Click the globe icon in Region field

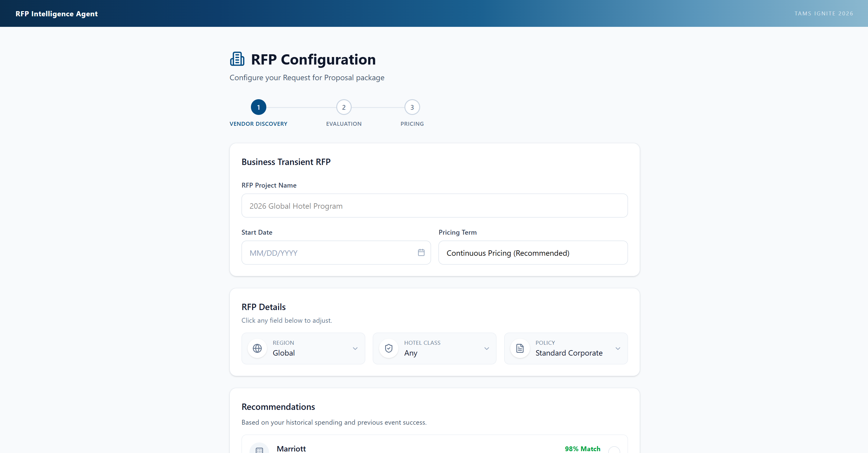(x=257, y=348)
